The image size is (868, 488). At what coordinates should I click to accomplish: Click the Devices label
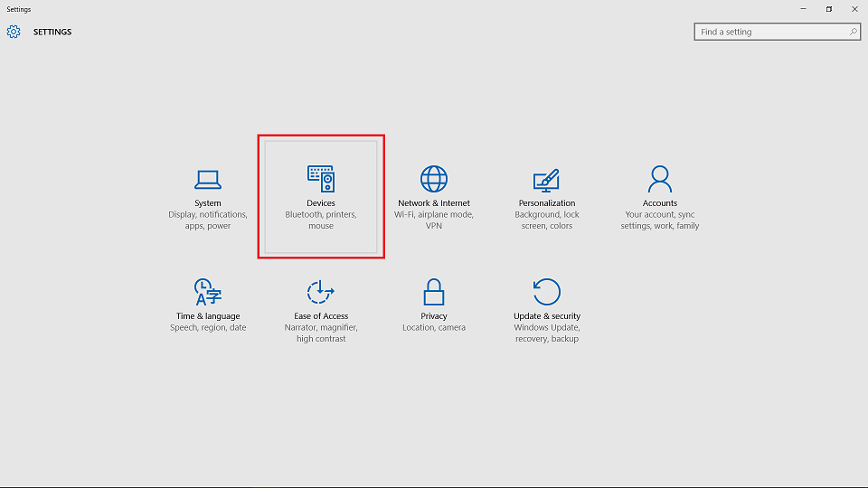click(x=321, y=203)
